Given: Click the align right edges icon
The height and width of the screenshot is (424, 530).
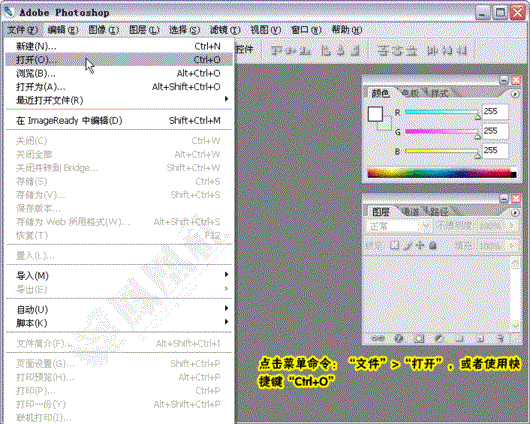Looking at the screenshot, I should [x=355, y=51].
